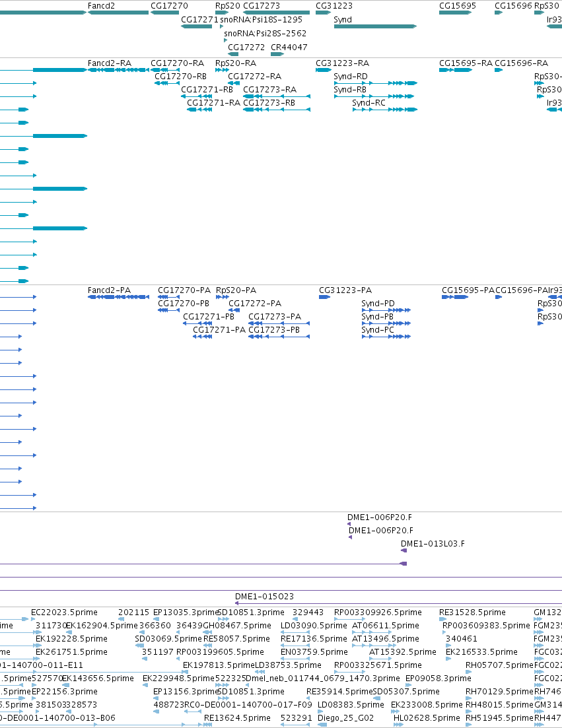Viewport: 562px width, 728px height.
Task: Click the CG17272-RA transcript label
Action: tap(254, 77)
